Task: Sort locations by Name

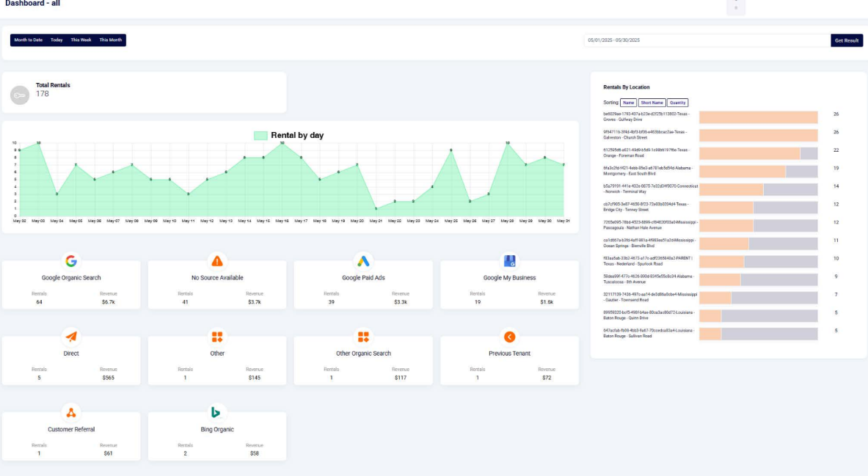Action: 629,103
